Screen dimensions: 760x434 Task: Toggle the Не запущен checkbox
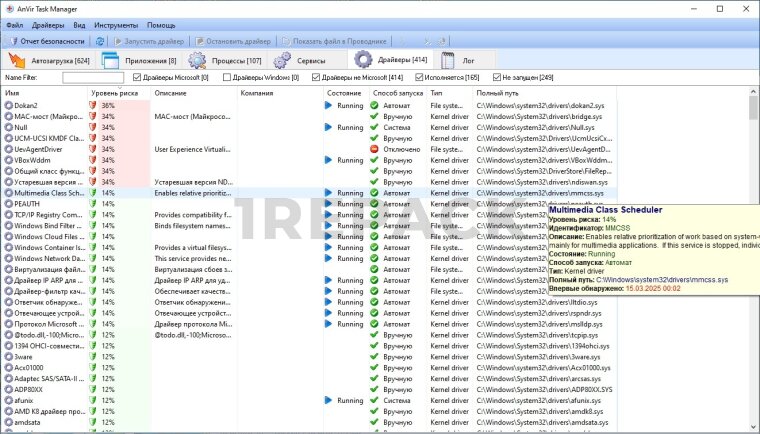(x=497, y=77)
